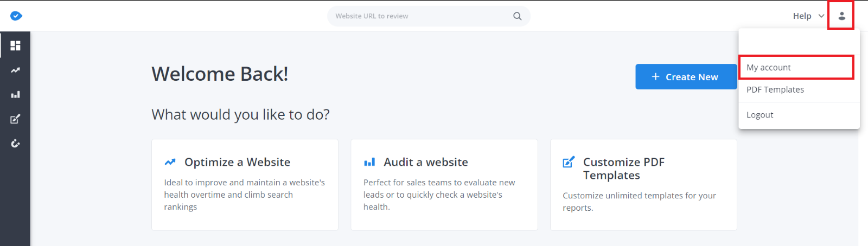Expand the Help dropdown chevron
This screenshot has width=868, height=246.
click(x=821, y=16)
